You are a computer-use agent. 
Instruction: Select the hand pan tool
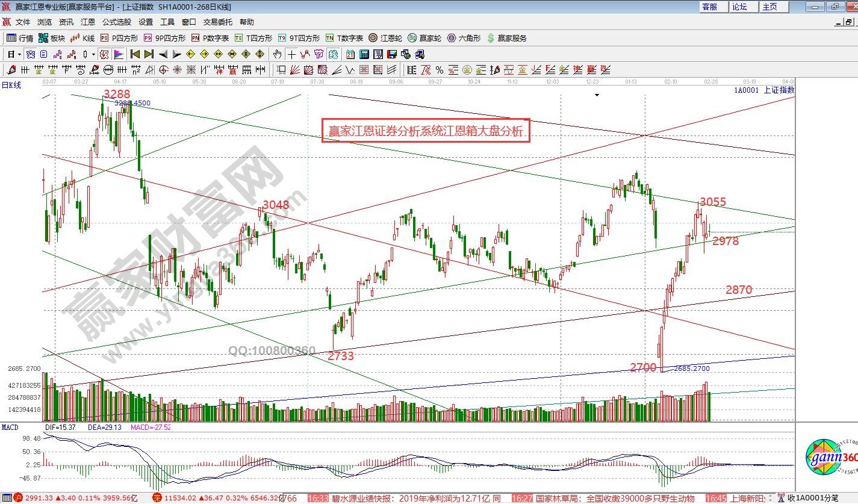tap(277, 54)
